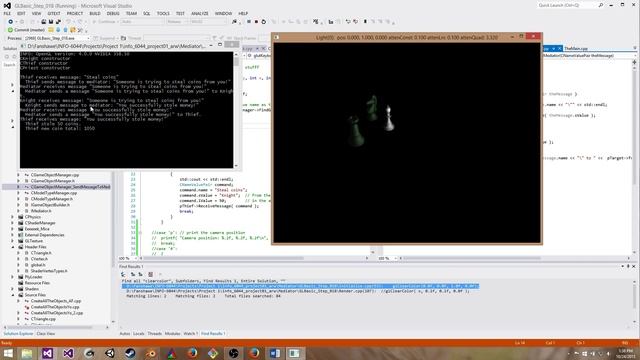The height and width of the screenshot is (360, 640).
Task: Select TheMain.cpp editor tab
Action: click(x=576, y=48)
